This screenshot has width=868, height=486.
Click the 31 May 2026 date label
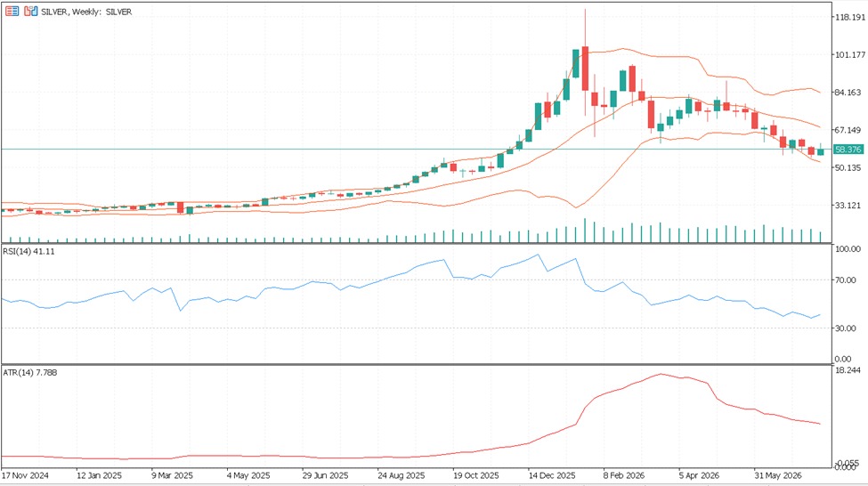click(778, 475)
